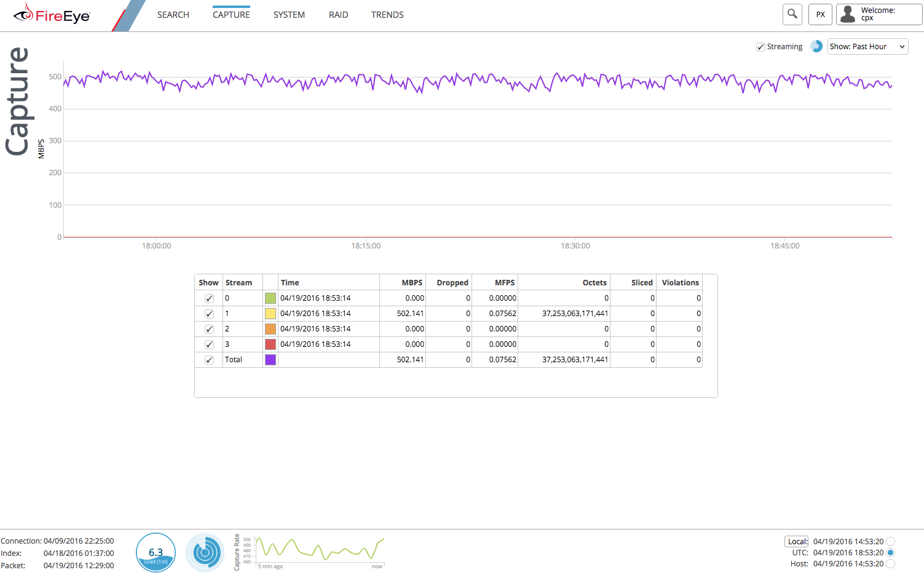The width and height of the screenshot is (924, 575).
Task: Click stream 0 time 04/19/2016 18:53:14
Action: pyautogui.click(x=315, y=298)
